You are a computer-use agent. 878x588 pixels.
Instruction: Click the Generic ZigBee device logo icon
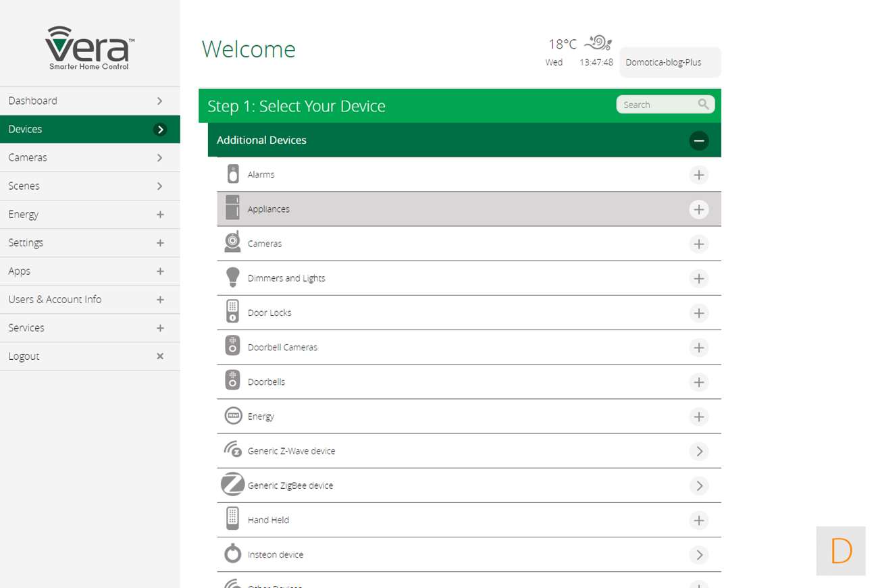click(x=232, y=485)
